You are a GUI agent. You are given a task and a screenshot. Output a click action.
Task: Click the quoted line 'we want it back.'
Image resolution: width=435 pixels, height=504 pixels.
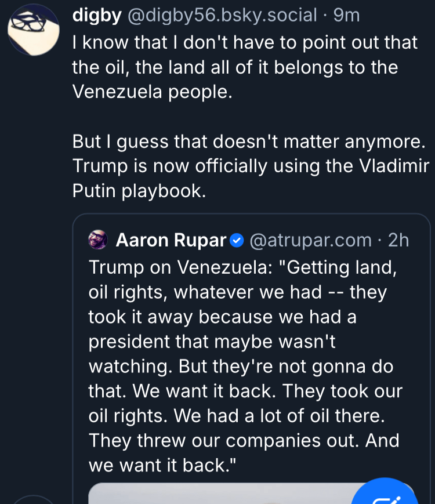pos(157,465)
